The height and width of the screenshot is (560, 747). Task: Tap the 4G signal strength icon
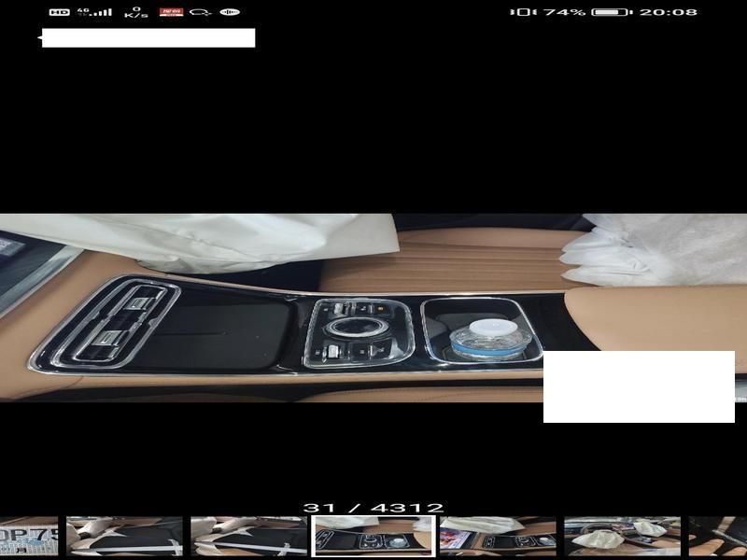click(94, 12)
